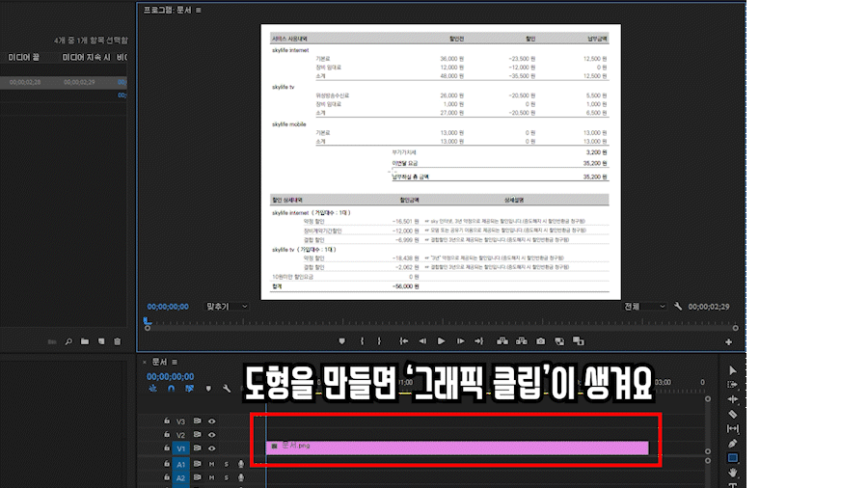This screenshot has width=868, height=488.
Task: Click Mark In bracket button
Action: coord(362,341)
